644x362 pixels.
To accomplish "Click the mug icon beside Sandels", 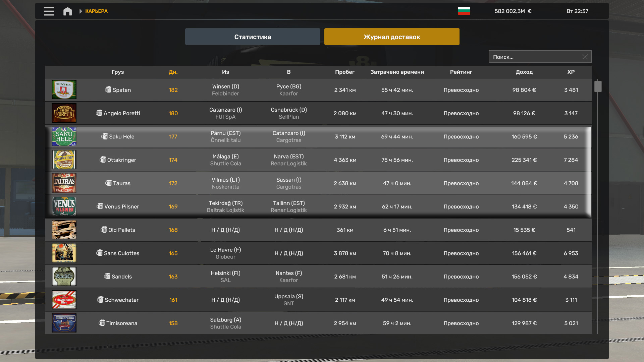I will [107, 276].
